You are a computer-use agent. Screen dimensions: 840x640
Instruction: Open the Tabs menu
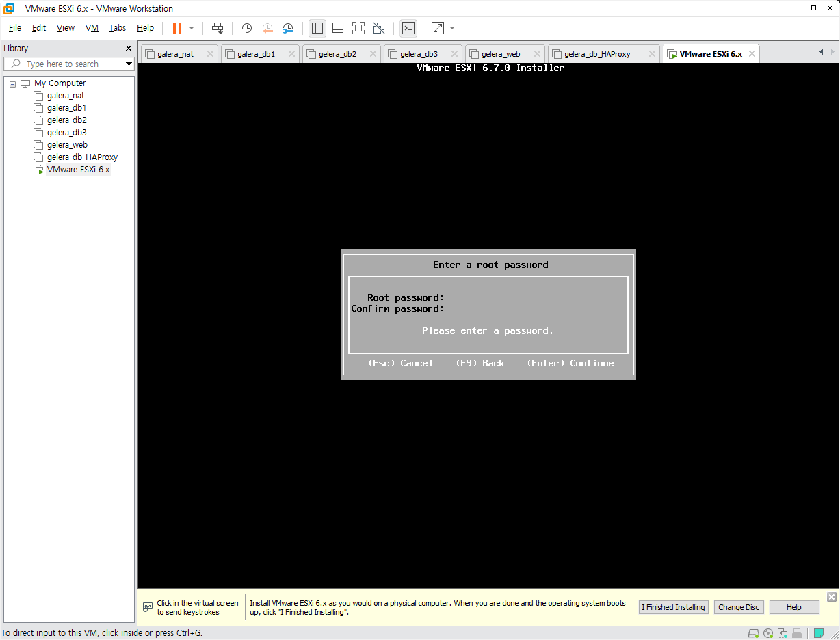(118, 28)
